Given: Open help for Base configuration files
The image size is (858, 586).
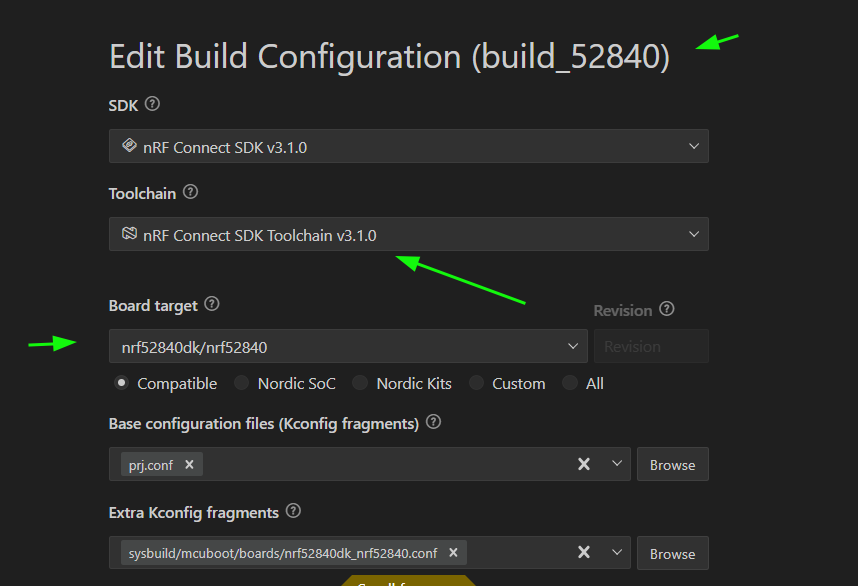Looking at the screenshot, I should coord(433,422).
